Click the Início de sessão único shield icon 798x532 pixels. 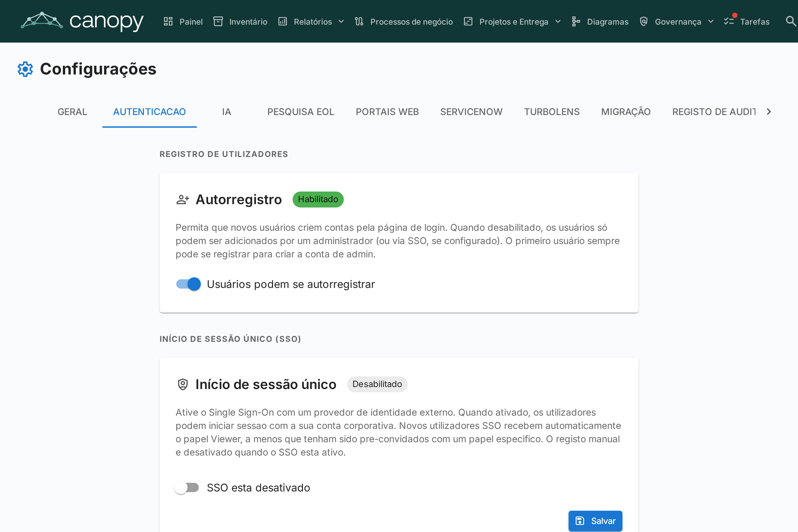[x=183, y=384]
